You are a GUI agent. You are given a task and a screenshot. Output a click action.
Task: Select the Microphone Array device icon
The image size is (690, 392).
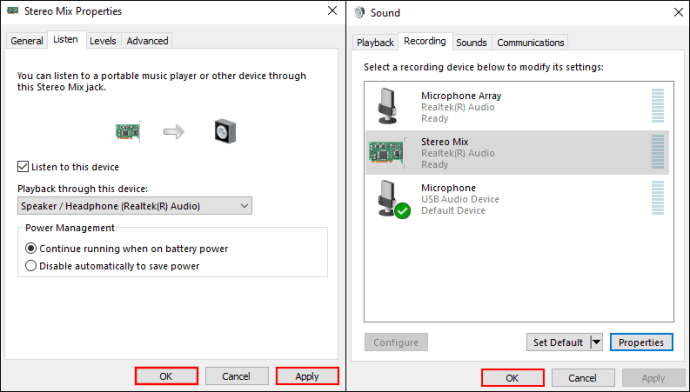(x=388, y=106)
